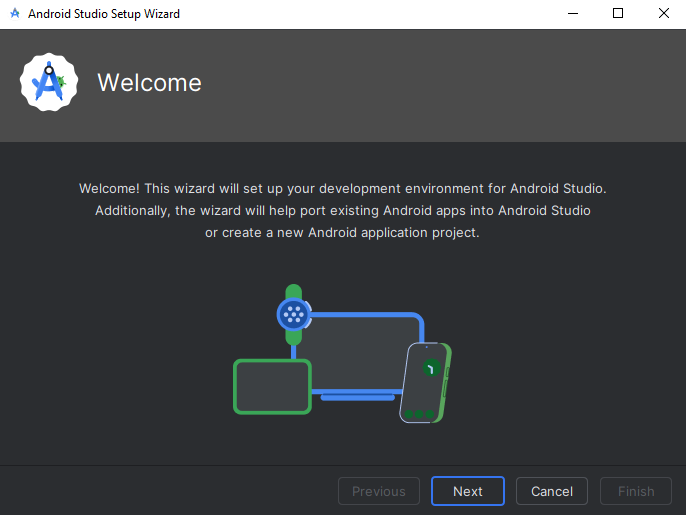Click the smartwatch illustration

pos(294,314)
